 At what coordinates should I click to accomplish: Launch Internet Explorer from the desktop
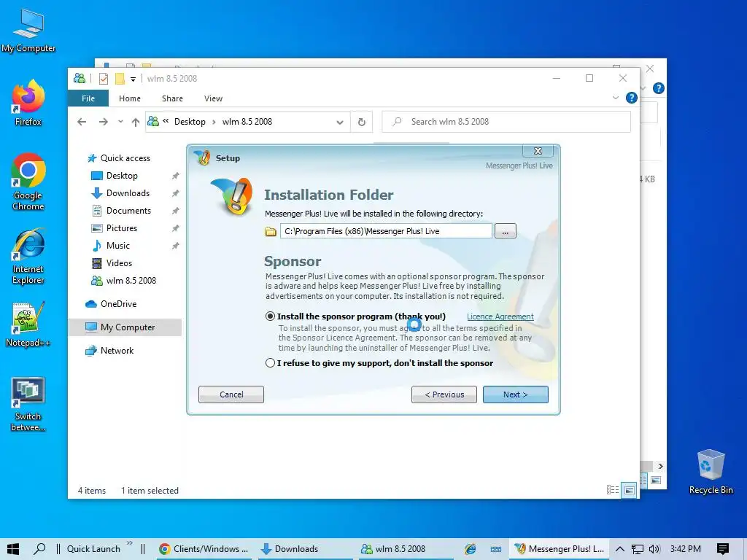(x=28, y=257)
